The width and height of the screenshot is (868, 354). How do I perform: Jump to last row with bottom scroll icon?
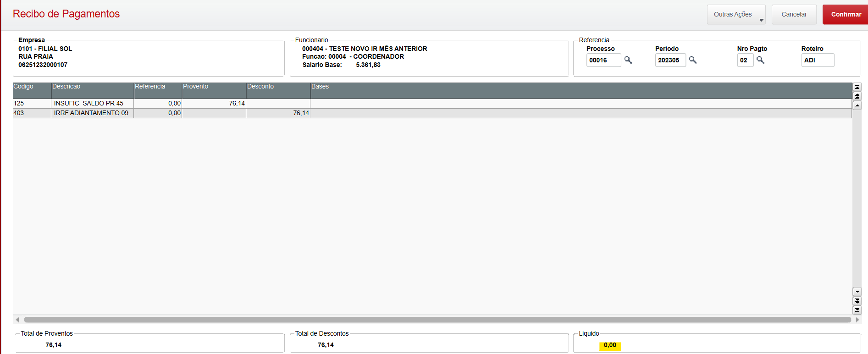(x=857, y=310)
